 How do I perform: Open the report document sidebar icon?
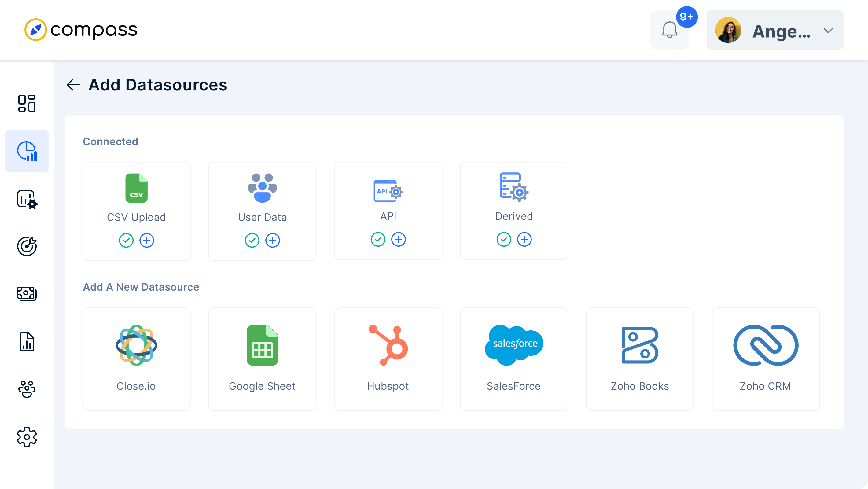click(x=27, y=341)
